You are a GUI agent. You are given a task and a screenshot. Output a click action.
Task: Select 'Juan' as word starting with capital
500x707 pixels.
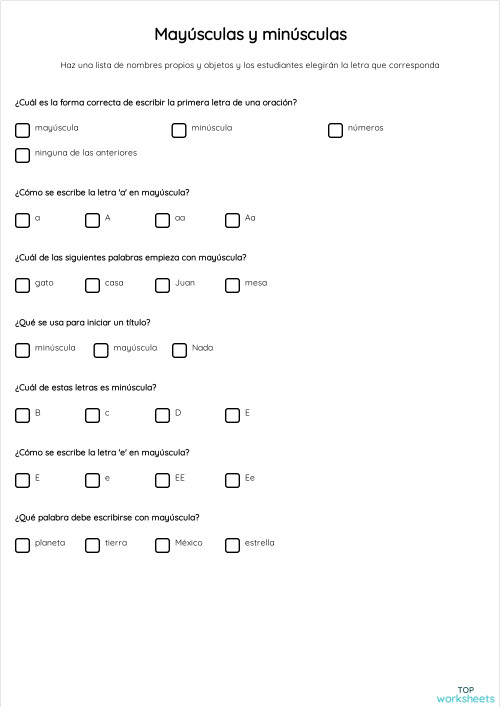[162, 285]
